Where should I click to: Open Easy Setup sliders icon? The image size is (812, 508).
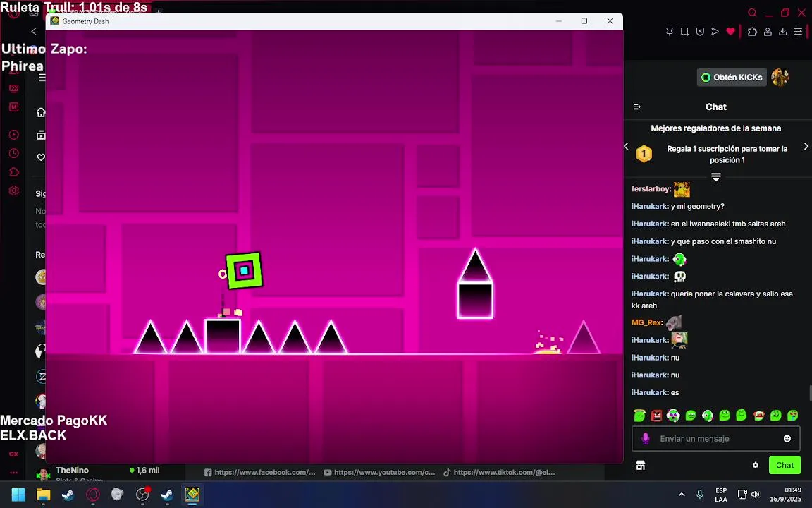798,32
